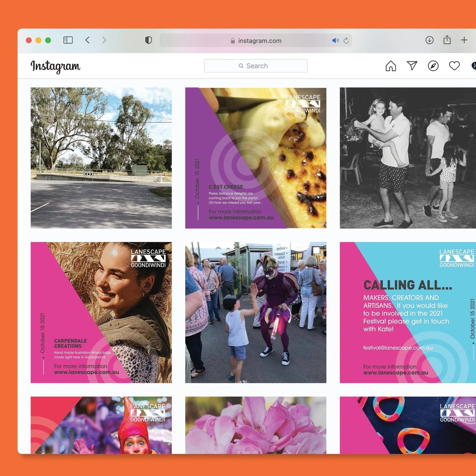Go to Instagram home icon
Screen dimensions: 476x476
[x=391, y=66]
